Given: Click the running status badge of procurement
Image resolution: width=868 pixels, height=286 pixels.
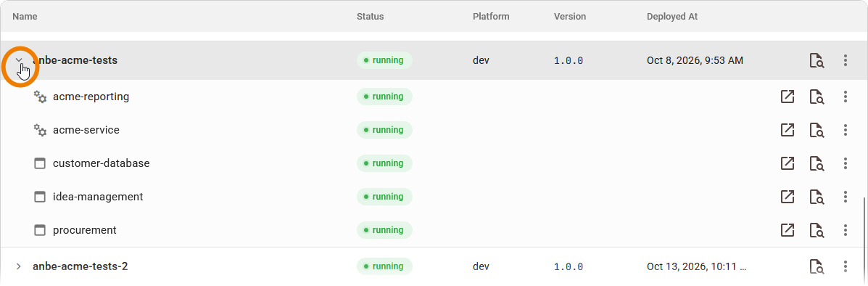Looking at the screenshot, I should 385,230.
